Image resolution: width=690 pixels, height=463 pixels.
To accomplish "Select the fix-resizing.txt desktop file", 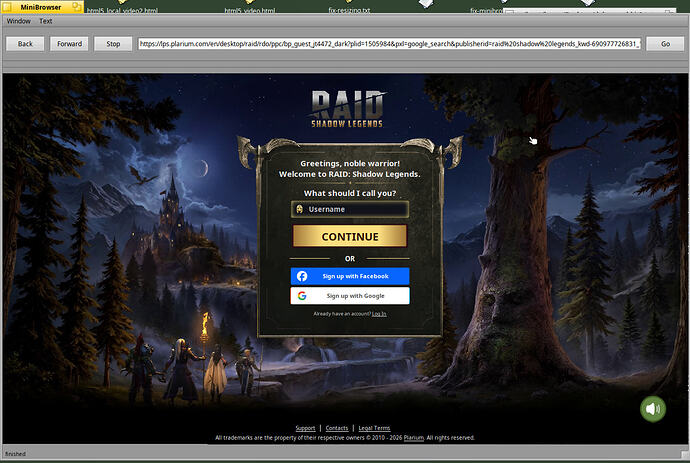I will (x=349, y=8).
